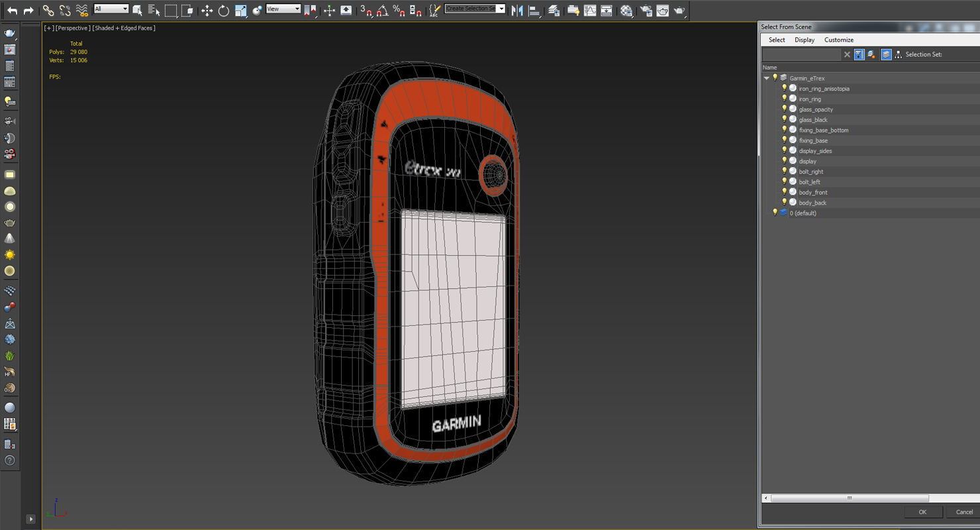Select body_back in the scene list
The height and width of the screenshot is (530, 980).
point(812,203)
